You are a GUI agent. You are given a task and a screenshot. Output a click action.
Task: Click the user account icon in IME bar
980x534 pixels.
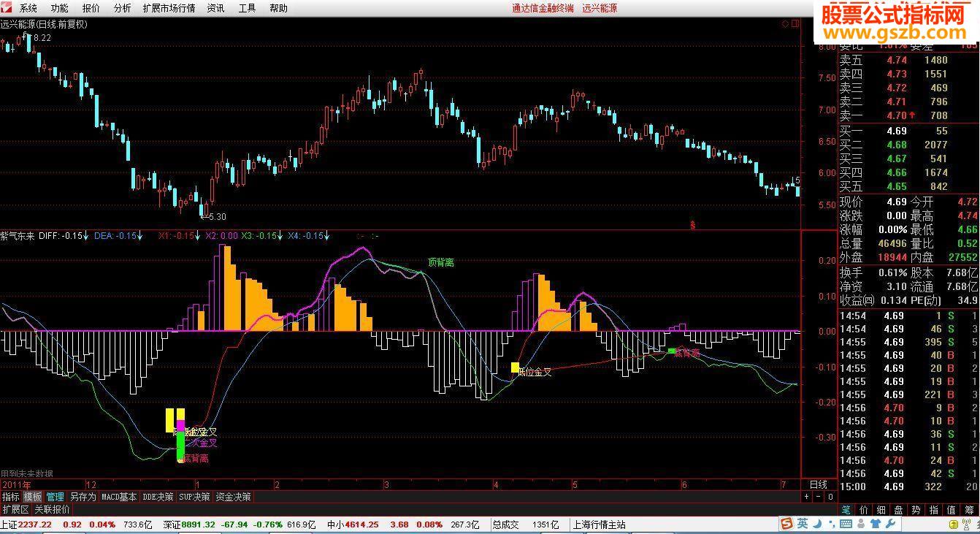coord(862,524)
